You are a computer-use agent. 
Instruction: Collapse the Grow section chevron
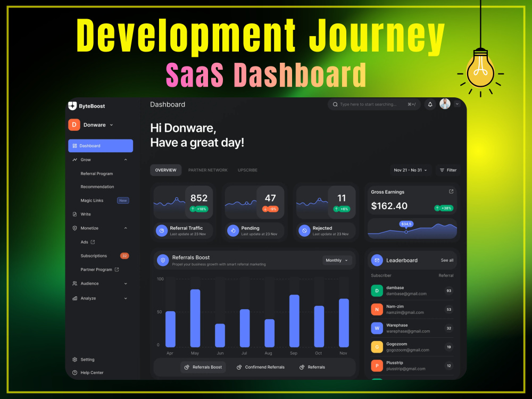[126, 160]
